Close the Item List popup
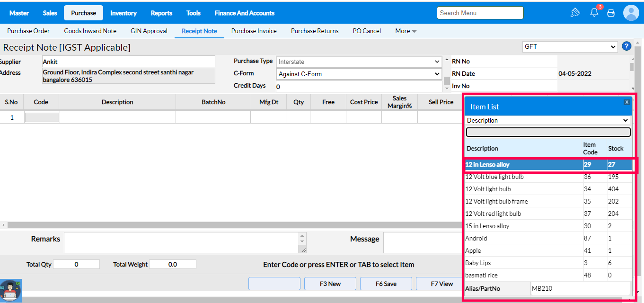644x303 pixels. point(626,102)
